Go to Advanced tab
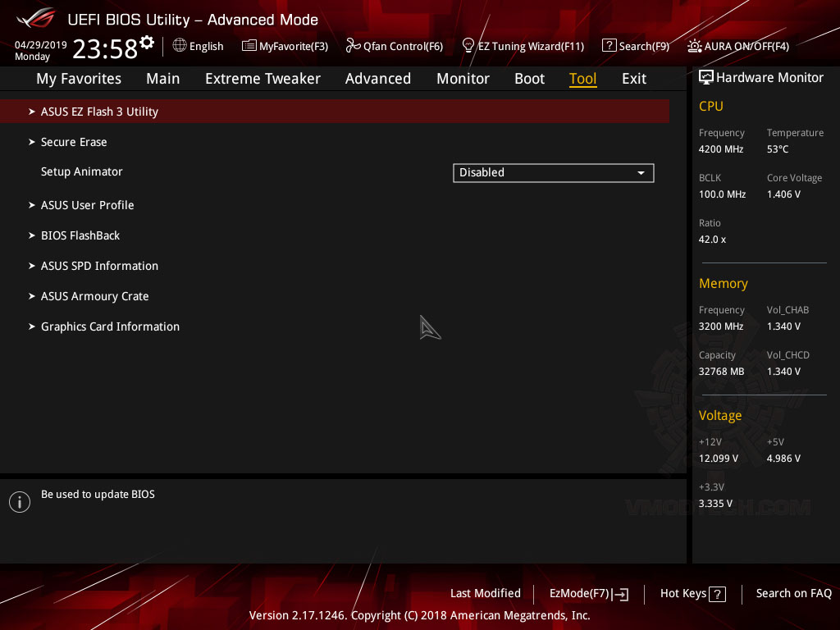Image resolution: width=840 pixels, height=630 pixels. (x=377, y=79)
